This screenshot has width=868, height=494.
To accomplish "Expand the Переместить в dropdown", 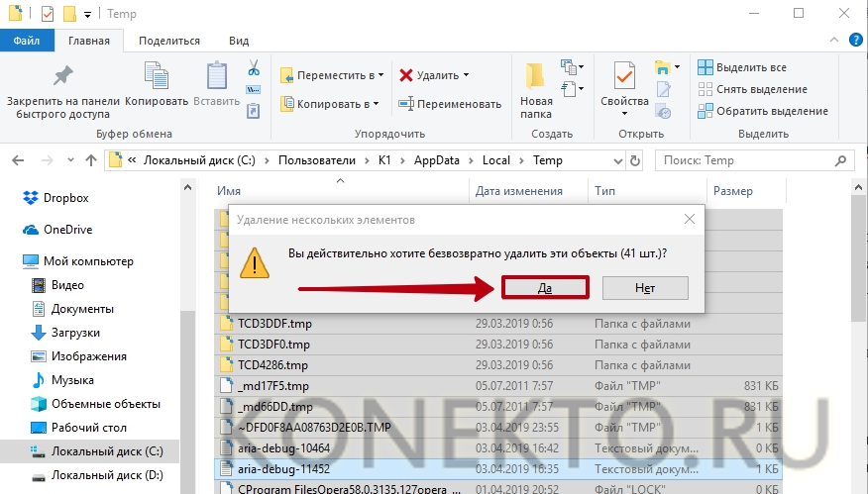I will point(380,75).
